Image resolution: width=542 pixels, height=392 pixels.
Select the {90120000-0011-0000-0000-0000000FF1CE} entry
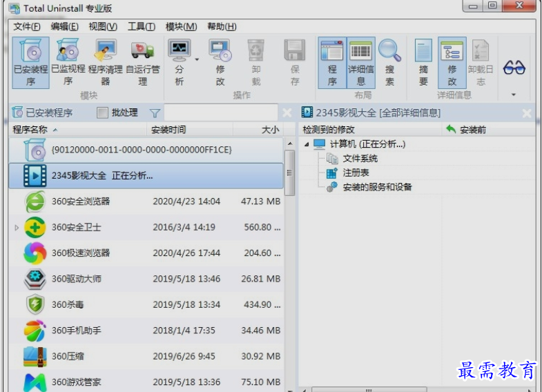tap(146, 150)
